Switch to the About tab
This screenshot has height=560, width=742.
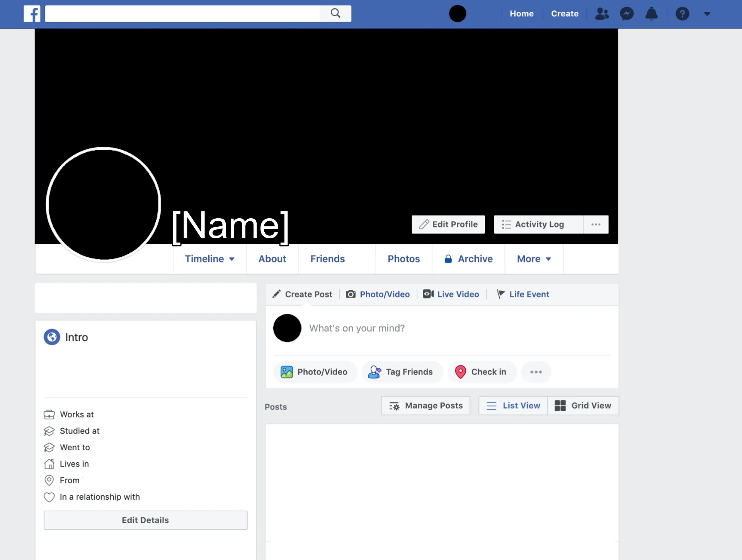pos(272,259)
